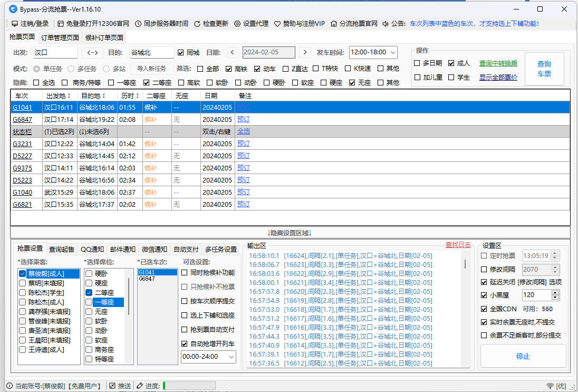Check the 硬卧 seat type
The height and width of the screenshot is (392, 578).
(89, 274)
